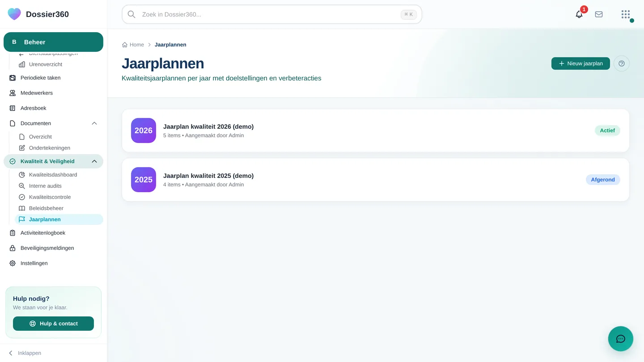
Task: Click the help question mark icon
Action: point(622,63)
